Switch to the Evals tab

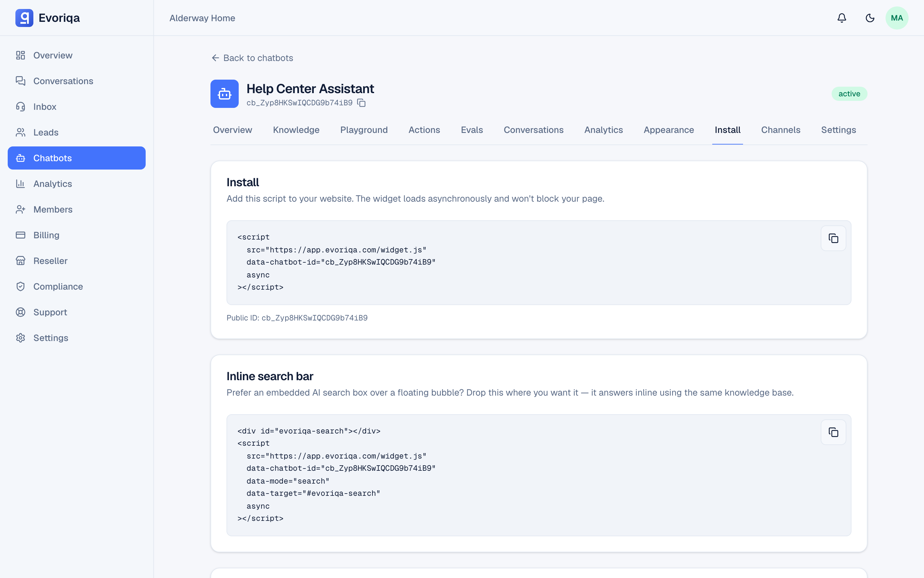point(472,130)
